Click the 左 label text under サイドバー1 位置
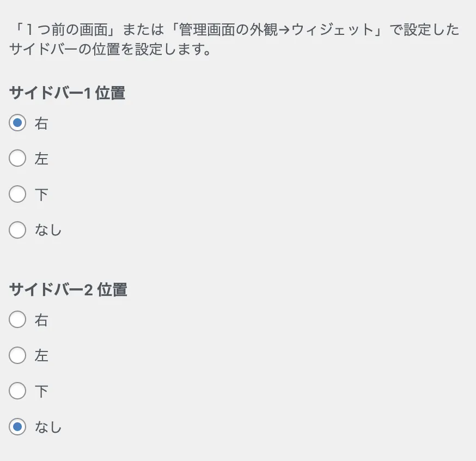This screenshot has height=461, width=476. tap(41, 159)
